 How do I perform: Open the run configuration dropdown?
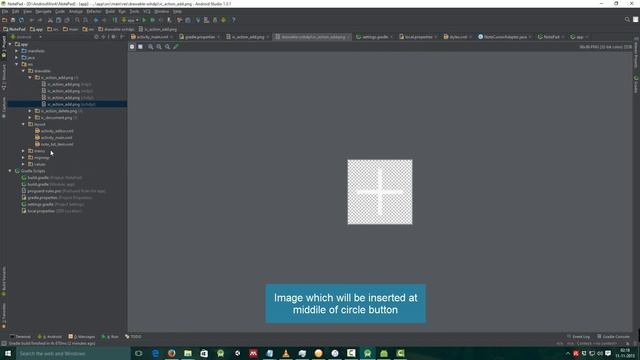[x=130, y=20]
